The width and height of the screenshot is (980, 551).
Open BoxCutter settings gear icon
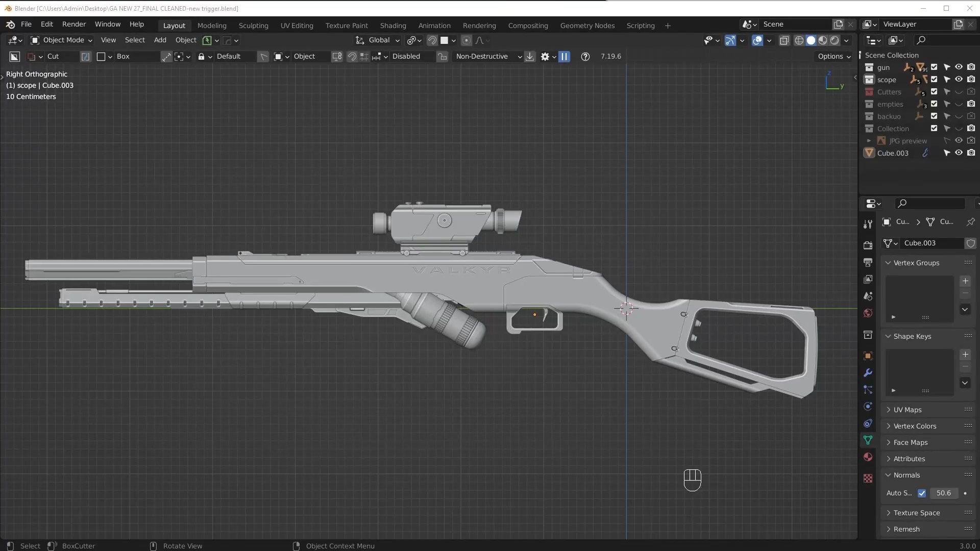tap(545, 57)
